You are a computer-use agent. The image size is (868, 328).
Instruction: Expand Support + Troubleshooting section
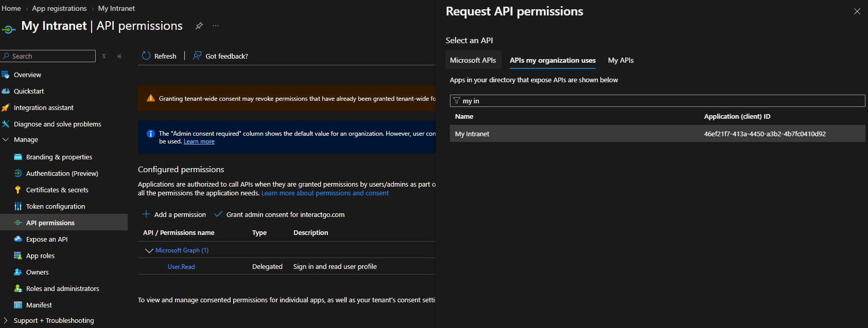tap(6, 320)
